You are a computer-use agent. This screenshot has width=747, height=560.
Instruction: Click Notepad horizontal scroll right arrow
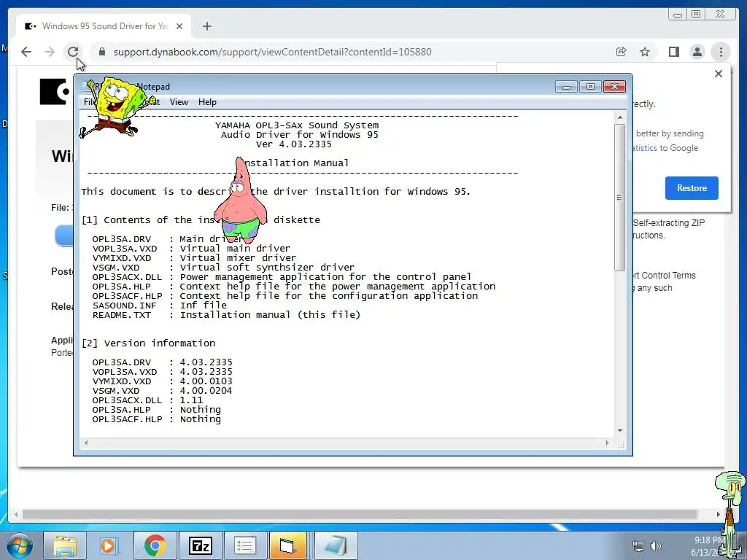pyautogui.click(x=607, y=443)
